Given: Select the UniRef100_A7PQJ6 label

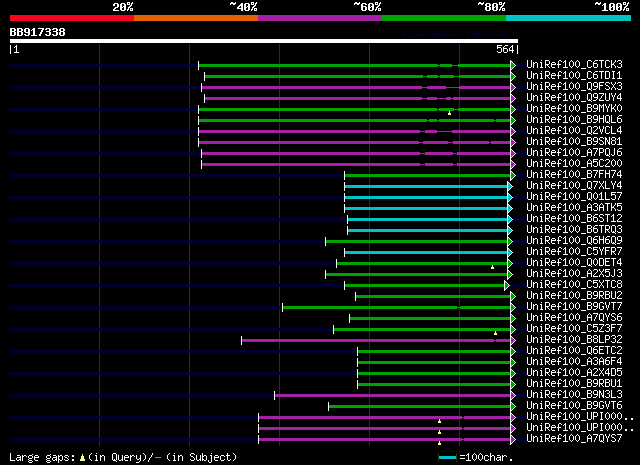Looking at the screenshot, I should (x=574, y=153).
